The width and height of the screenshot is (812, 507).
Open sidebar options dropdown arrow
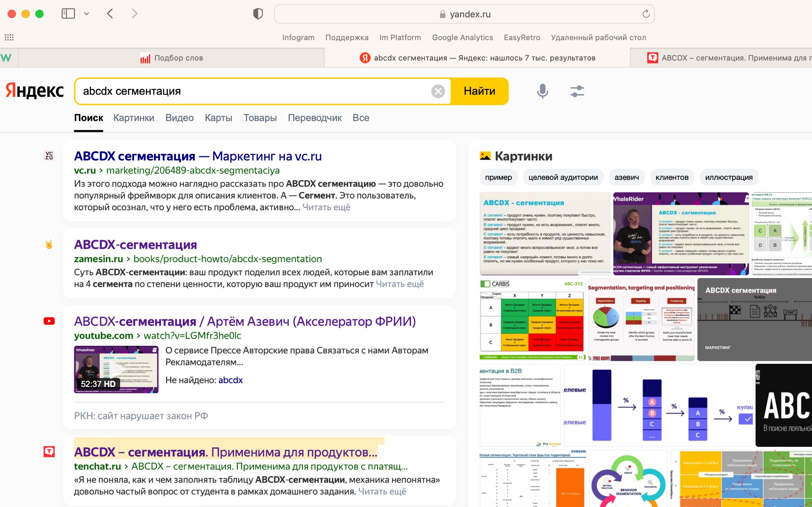[x=86, y=14]
